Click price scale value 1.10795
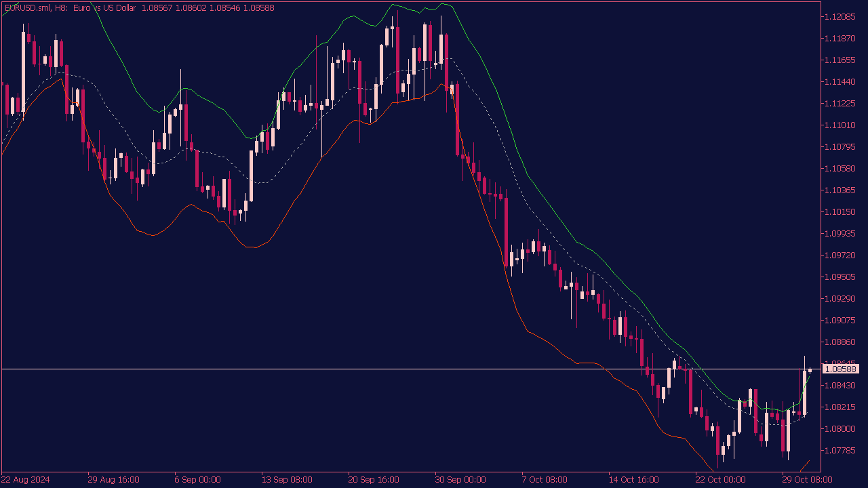Screen dimensions: 868x488 pos(841,147)
